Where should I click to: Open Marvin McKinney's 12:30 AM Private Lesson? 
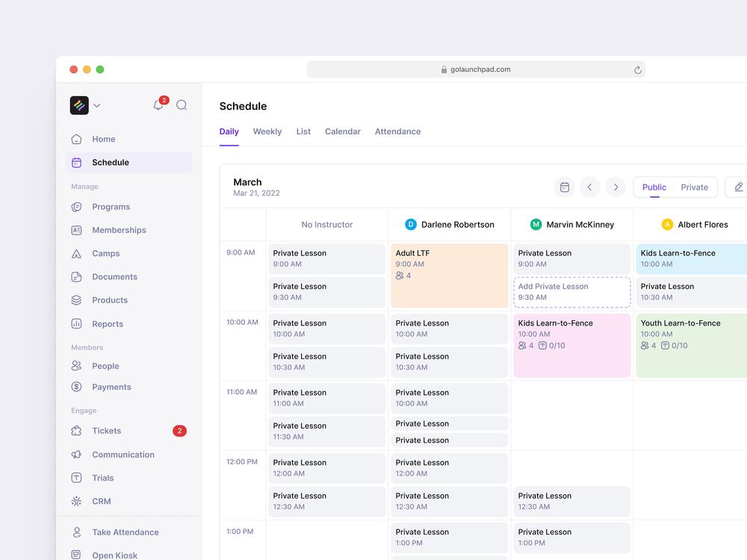(572, 502)
